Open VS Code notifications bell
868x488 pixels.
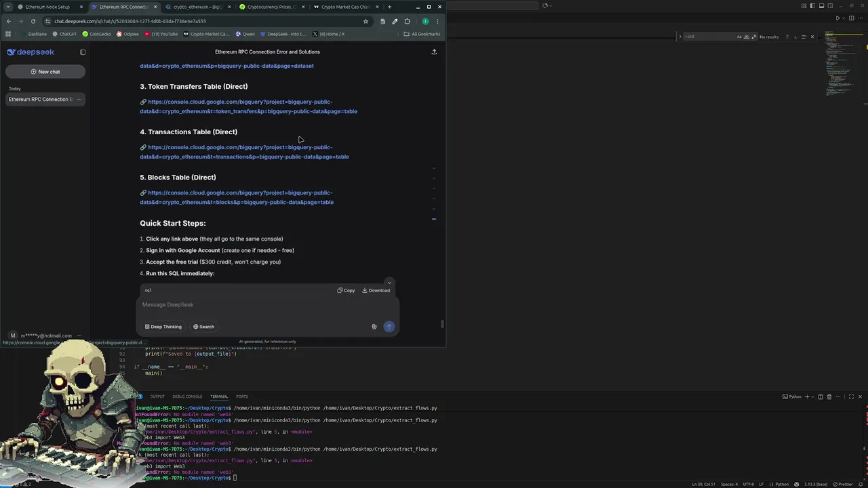(861, 485)
